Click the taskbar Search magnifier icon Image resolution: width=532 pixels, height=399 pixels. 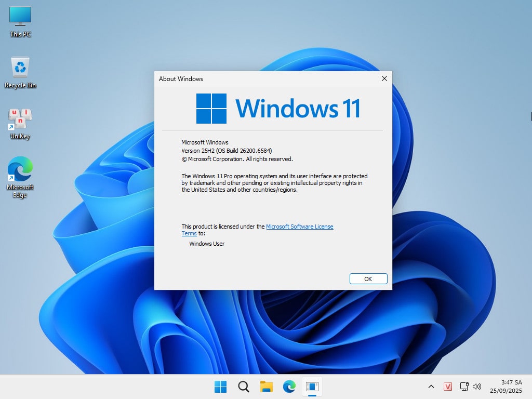coord(243,387)
